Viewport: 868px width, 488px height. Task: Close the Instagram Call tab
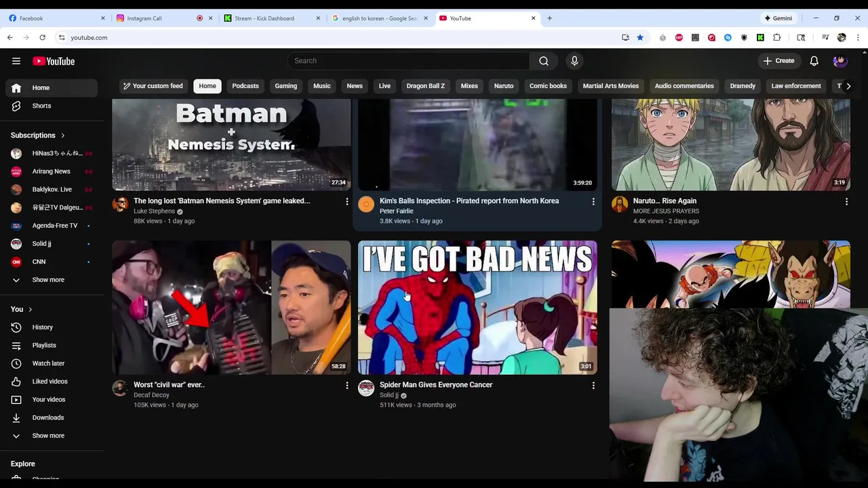[211, 18]
